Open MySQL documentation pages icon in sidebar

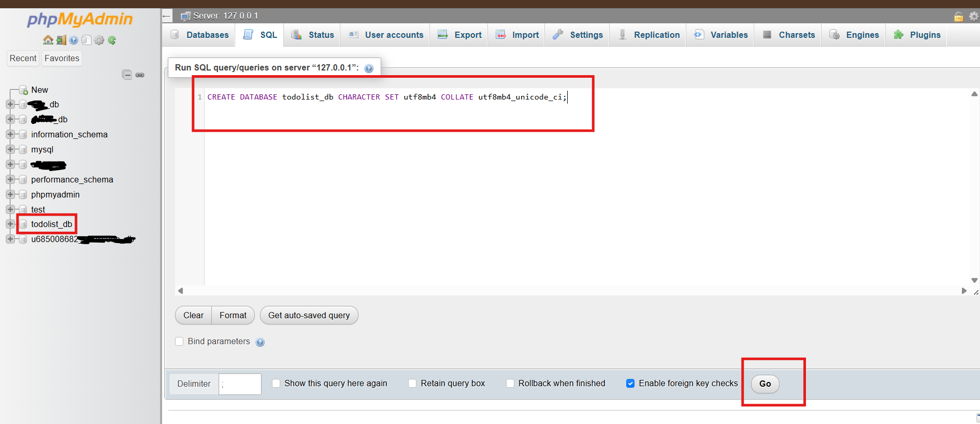coord(87,40)
